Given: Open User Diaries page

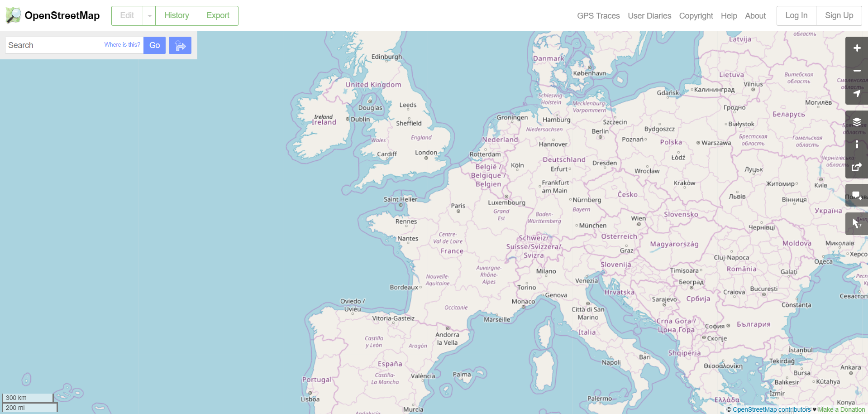Looking at the screenshot, I should click(x=649, y=16).
